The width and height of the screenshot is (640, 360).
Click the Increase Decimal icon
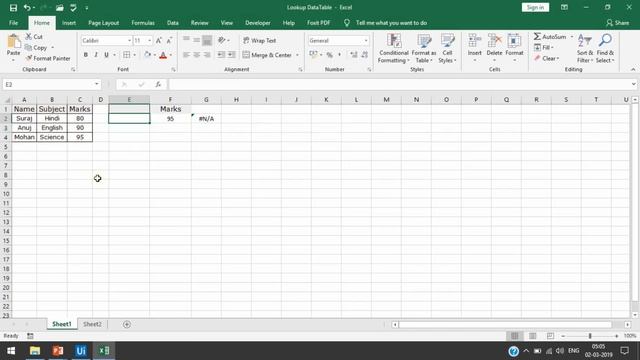coord(353,55)
